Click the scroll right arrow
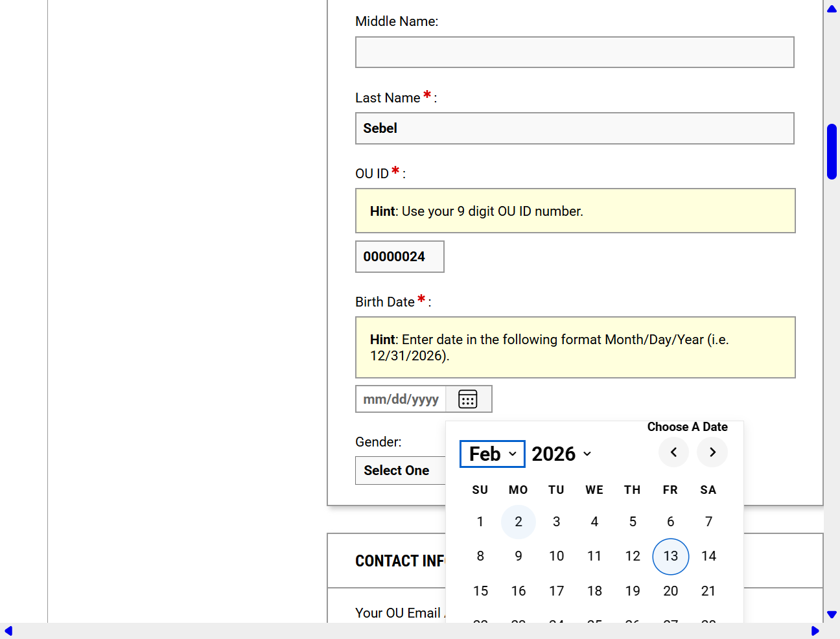Image resolution: width=840 pixels, height=639 pixels. 815,631
